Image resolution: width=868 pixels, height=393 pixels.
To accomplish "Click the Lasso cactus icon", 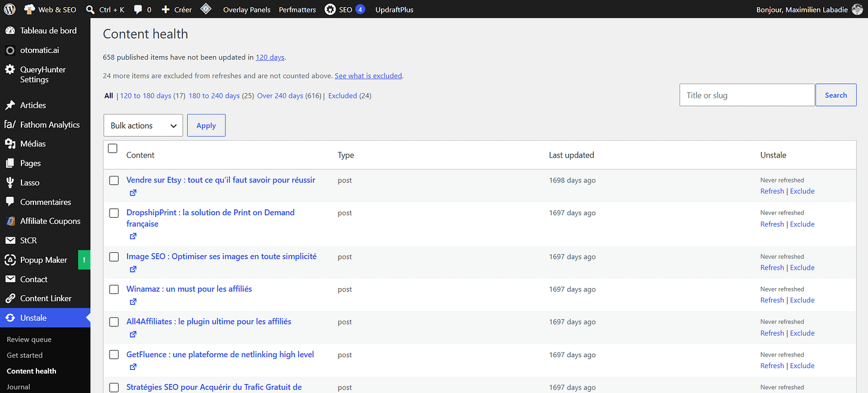I will pos(10,182).
